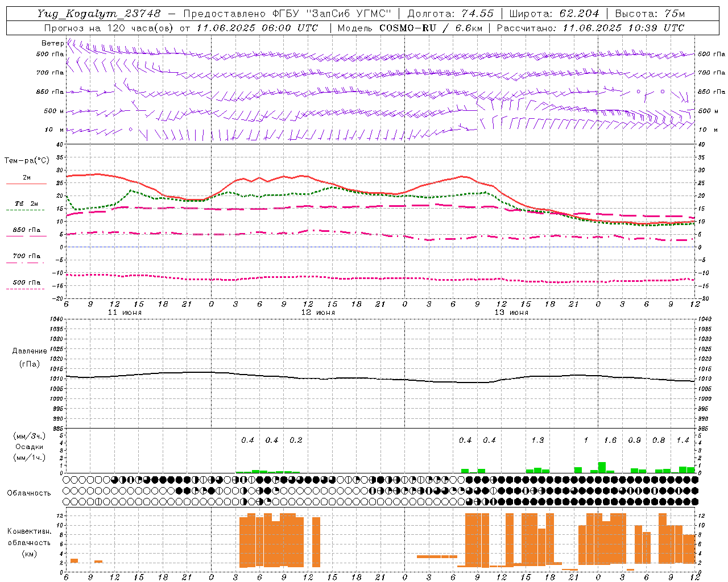This screenshot has height=582, width=728.
Task: Click the Конвективн. облачность (км) label
Action: click(29, 542)
